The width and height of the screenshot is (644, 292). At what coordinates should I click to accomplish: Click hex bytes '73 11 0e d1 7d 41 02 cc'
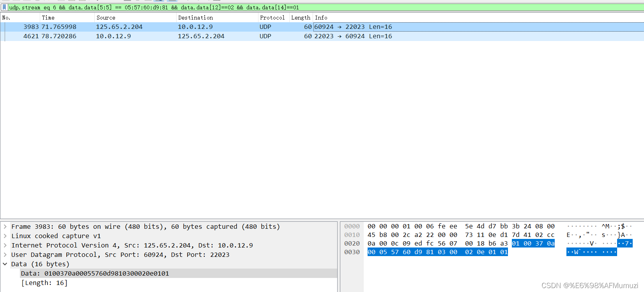point(510,235)
